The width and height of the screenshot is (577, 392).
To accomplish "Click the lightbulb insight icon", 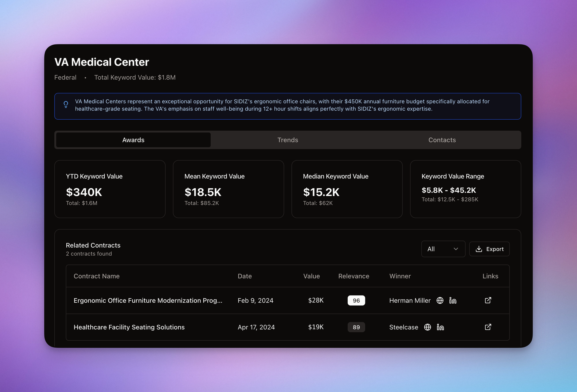I will tap(66, 105).
